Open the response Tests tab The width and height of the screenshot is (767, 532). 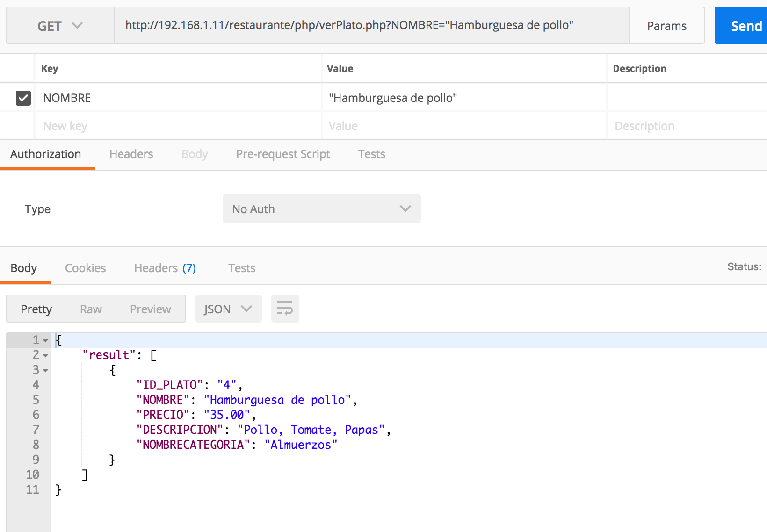242,268
